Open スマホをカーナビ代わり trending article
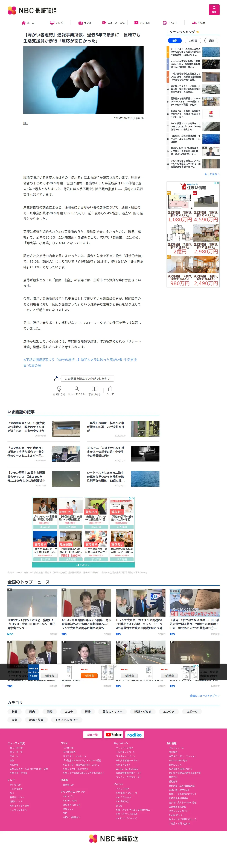Viewport: 227px width, 868px height. click(43, 454)
